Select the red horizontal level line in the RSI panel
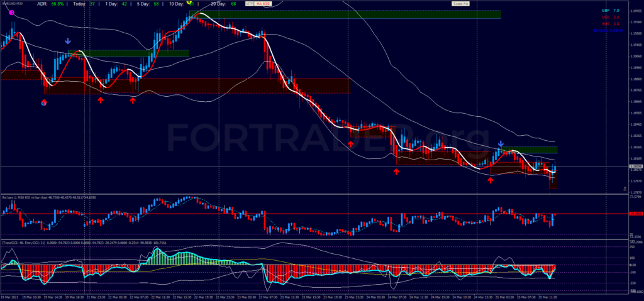Viewport: 644px width, 301px height. [x=314, y=214]
